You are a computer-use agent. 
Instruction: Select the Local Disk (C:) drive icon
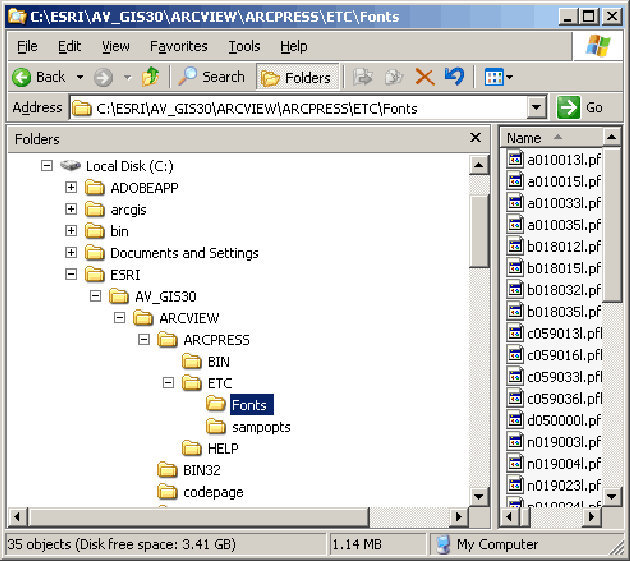pyautogui.click(x=71, y=166)
